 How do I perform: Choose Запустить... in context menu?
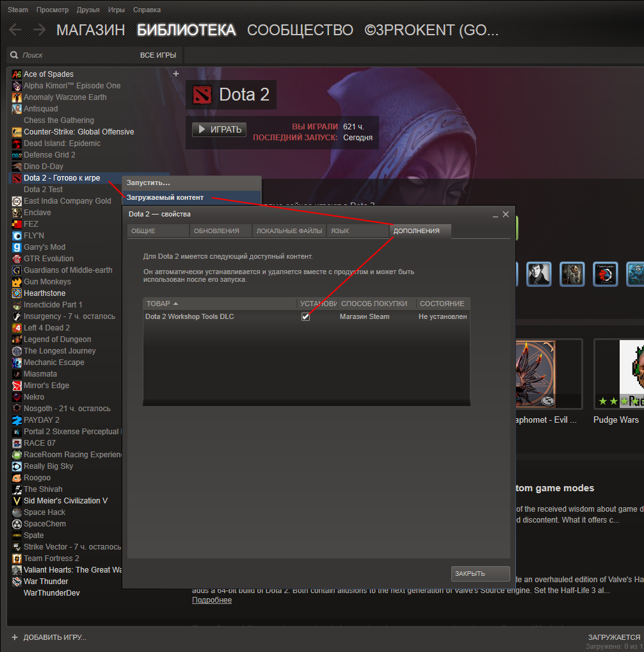(191, 183)
